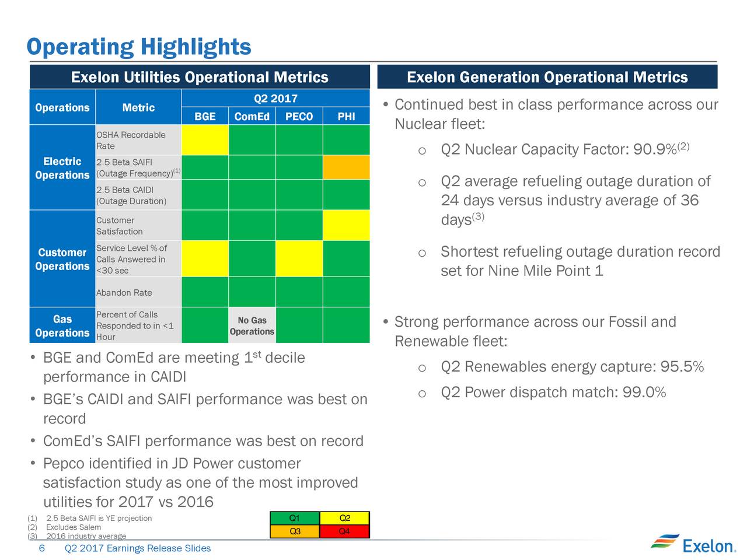747x560 pixels.
Task: Click BGE's CAIDI and SAIFI best on record bullet
Action: point(198,409)
